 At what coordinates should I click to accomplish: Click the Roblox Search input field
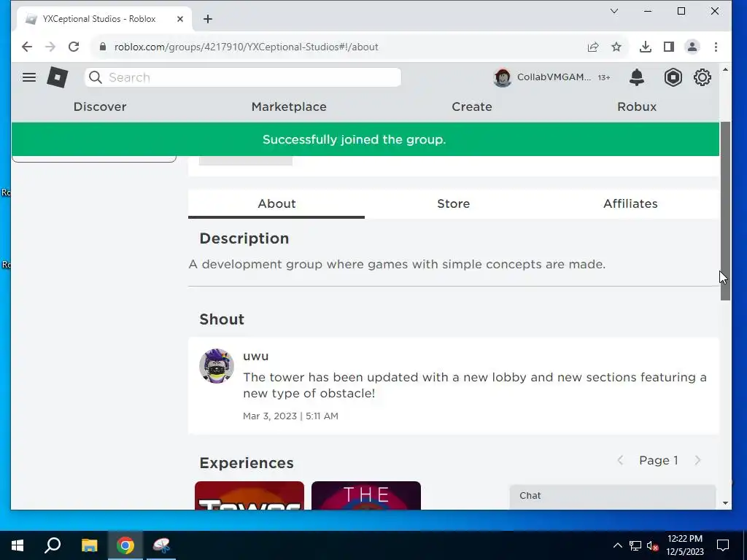pyautogui.click(x=243, y=77)
